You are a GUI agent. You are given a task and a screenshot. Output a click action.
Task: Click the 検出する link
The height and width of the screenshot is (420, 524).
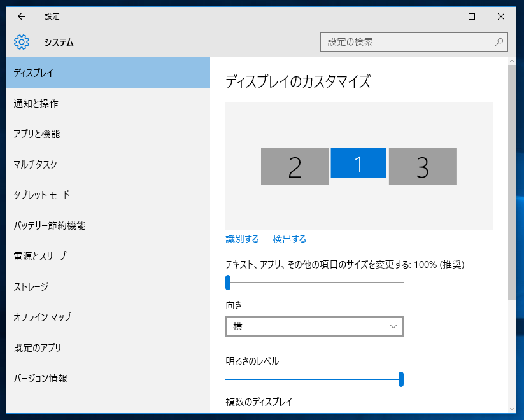[290, 239]
